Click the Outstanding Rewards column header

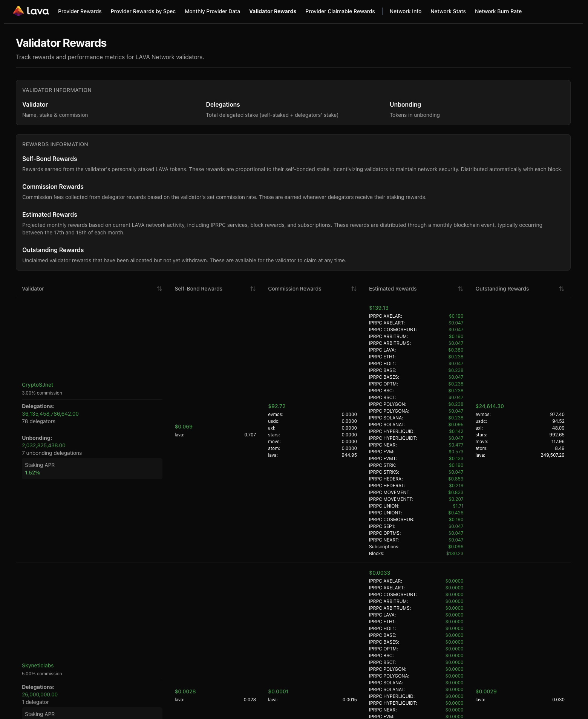[502, 289]
